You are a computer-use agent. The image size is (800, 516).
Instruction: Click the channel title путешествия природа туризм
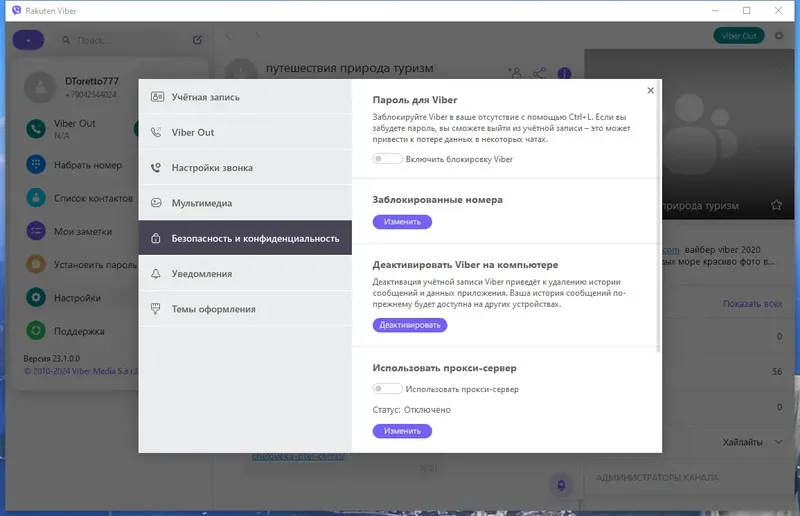349,68
